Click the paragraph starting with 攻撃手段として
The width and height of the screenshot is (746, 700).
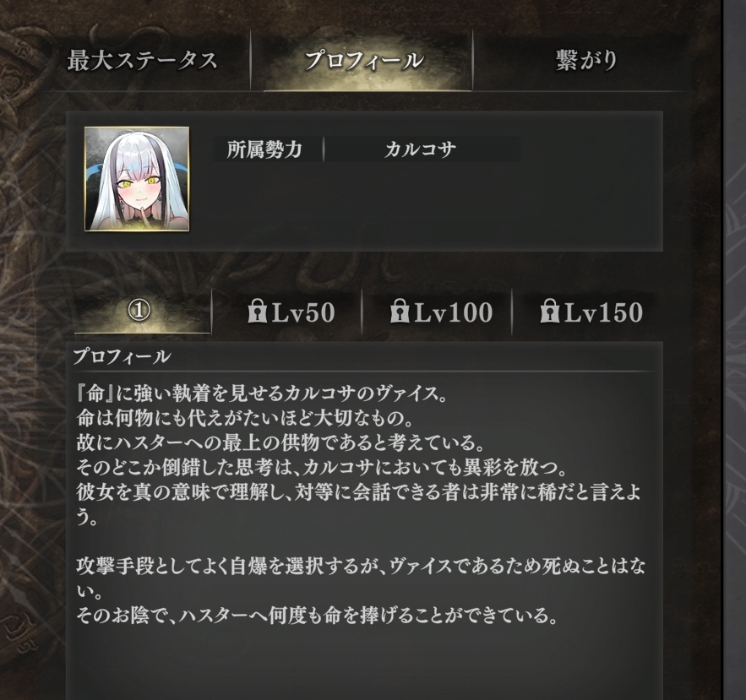[361, 578]
